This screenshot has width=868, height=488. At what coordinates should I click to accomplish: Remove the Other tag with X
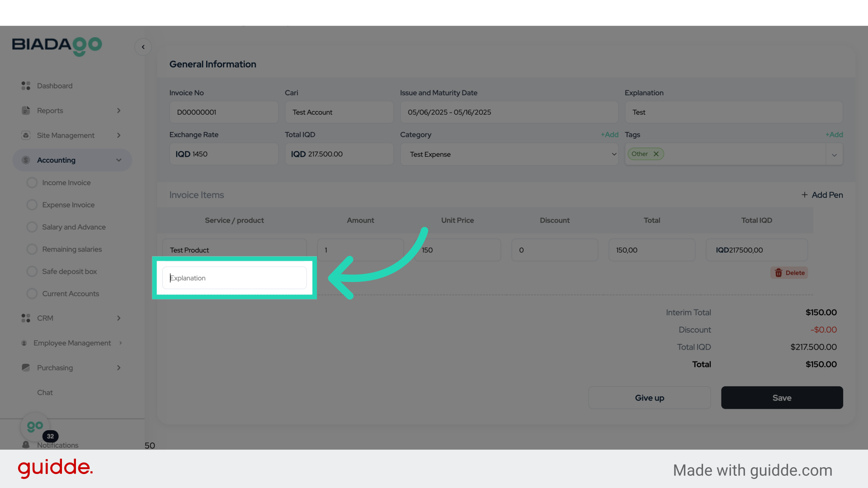click(x=656, y=154)
